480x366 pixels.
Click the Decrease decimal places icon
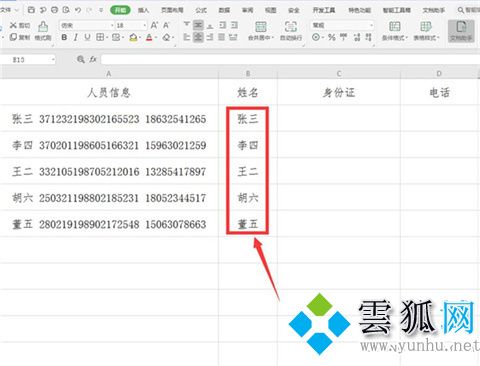[368, 37]
